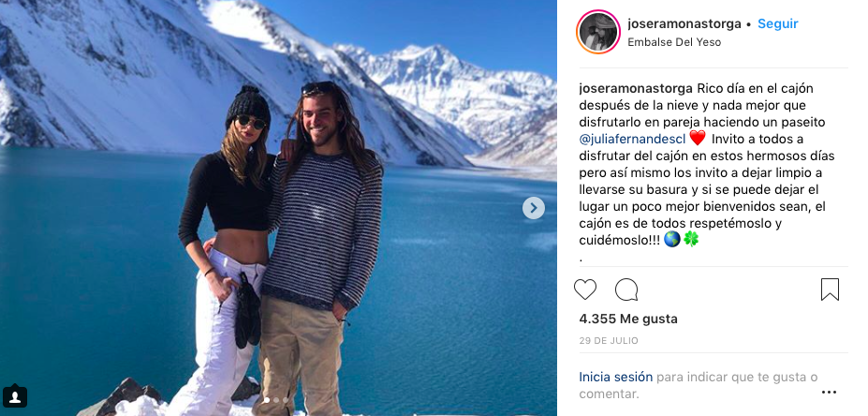Show the next photo with the arrow
The image size is (868, 416).
coord(533,208)
